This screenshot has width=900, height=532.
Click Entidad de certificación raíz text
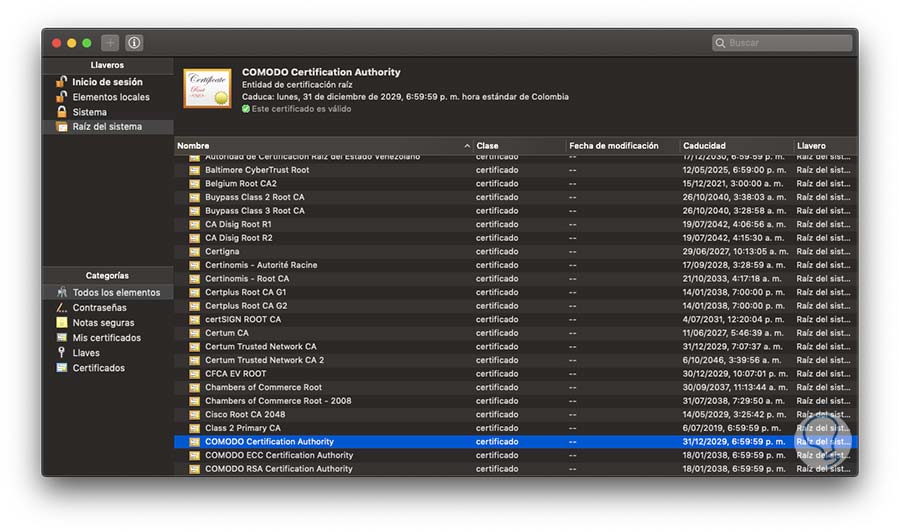tap(297, 84)
